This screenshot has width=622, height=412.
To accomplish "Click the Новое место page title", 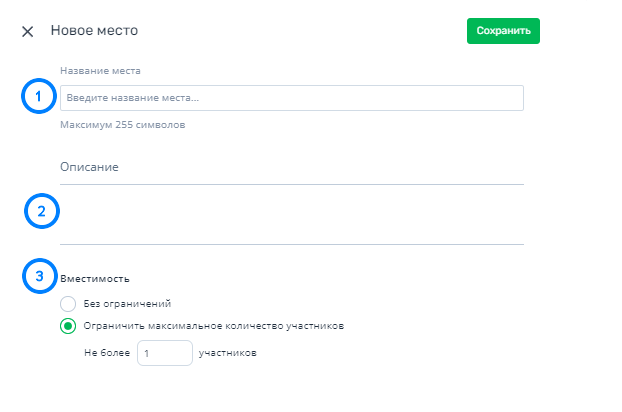I will coord(94,31).
